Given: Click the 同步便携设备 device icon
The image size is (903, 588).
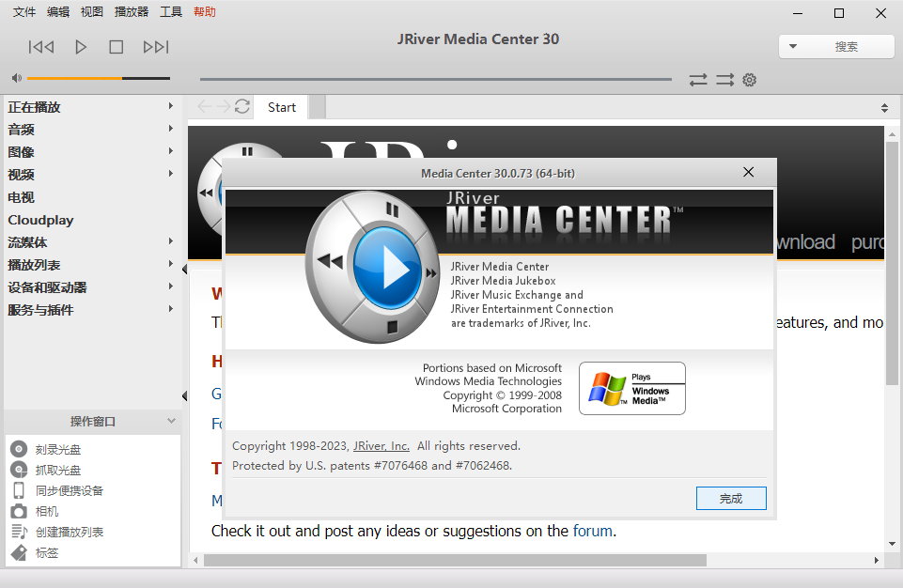Looking at the screenshot, I should coord(19,490).
